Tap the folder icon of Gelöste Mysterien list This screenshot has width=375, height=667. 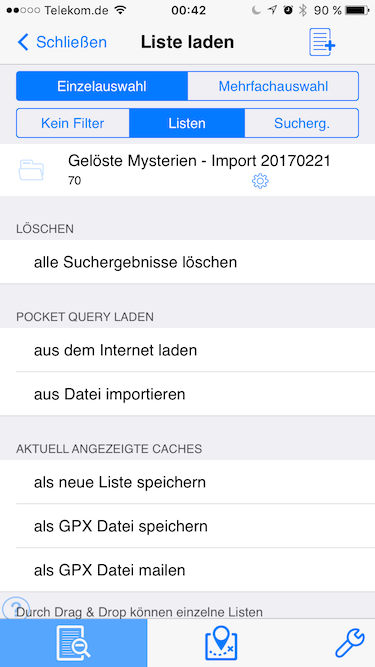pos(31,170)
